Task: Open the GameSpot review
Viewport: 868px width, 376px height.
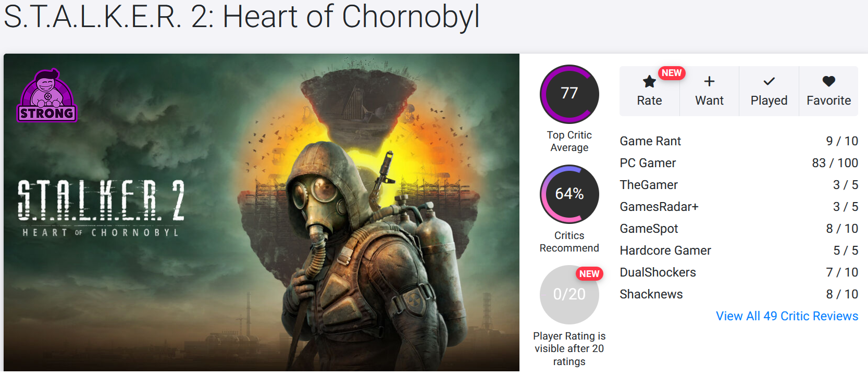Action: click(739, 229)
